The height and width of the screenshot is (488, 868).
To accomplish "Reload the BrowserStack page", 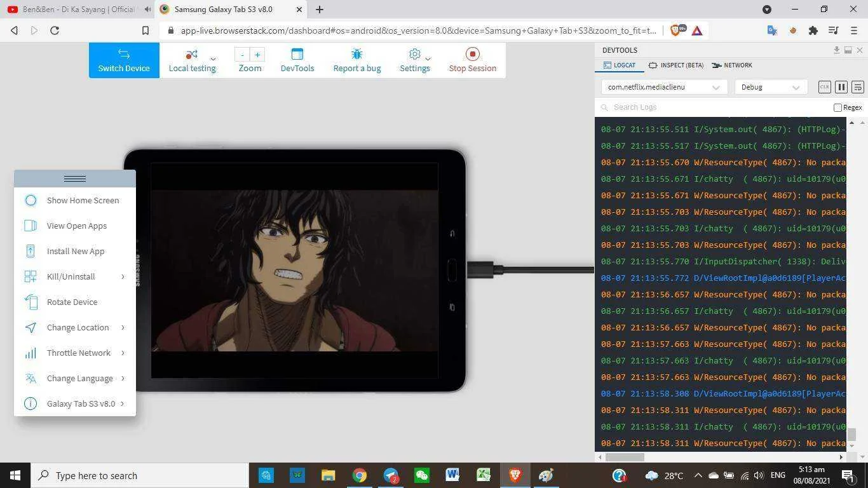I will (55, 30).
